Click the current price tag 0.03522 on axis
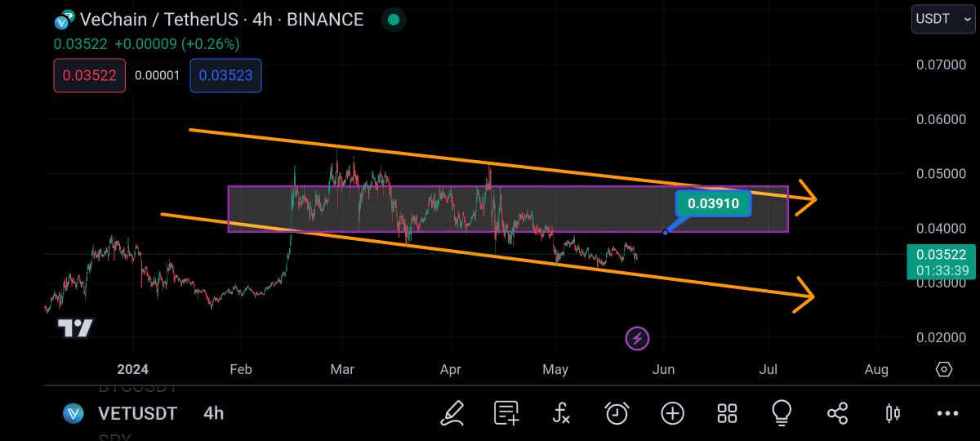This screenshot has width=980, height=441. click(x=942, y=262)
